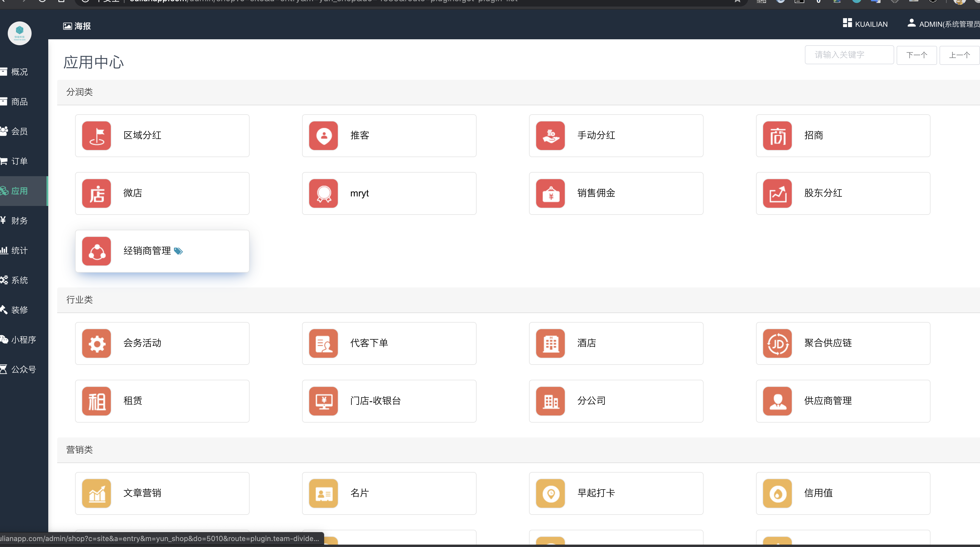Click the 分润类 section heading

[80, 92]
